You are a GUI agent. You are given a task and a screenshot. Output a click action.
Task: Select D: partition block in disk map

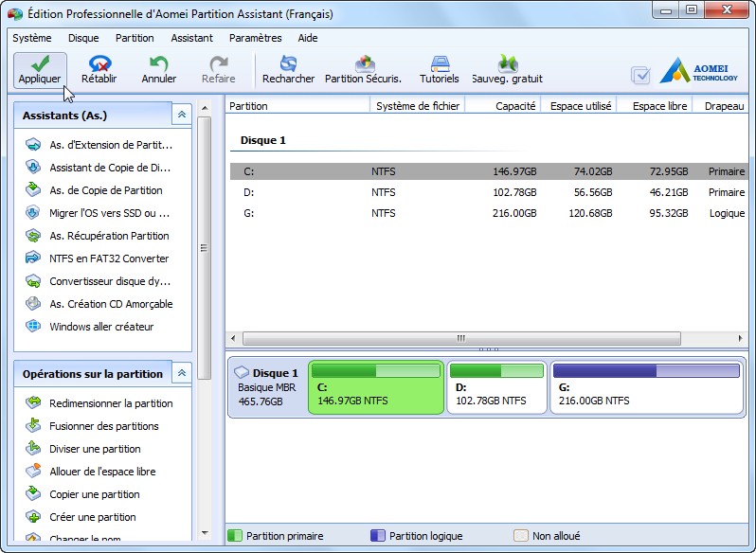[x=496, y=387]
